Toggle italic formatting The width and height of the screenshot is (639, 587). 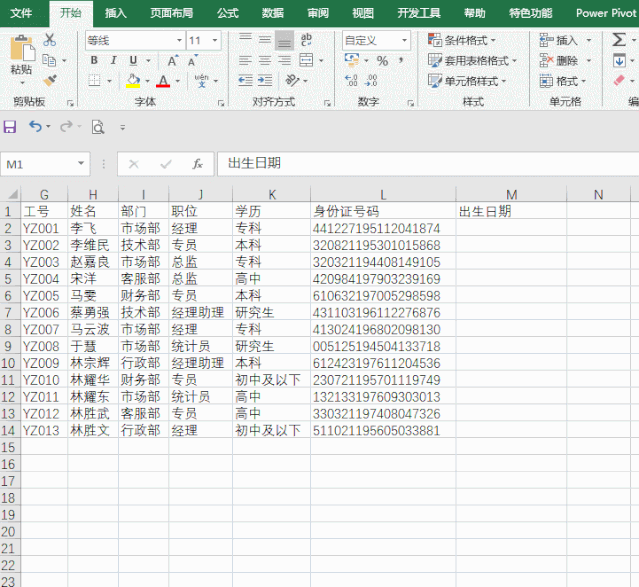point(114,61)
